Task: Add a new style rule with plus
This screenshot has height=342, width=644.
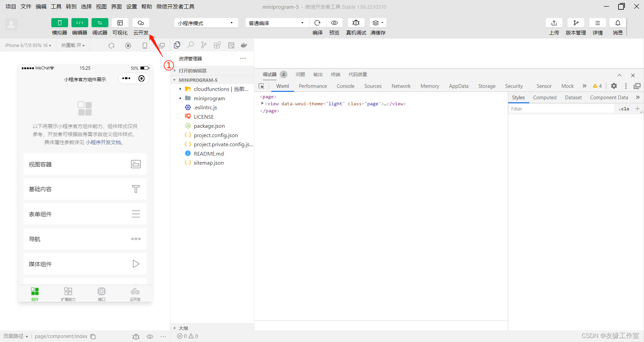Action: click(637, 109)
